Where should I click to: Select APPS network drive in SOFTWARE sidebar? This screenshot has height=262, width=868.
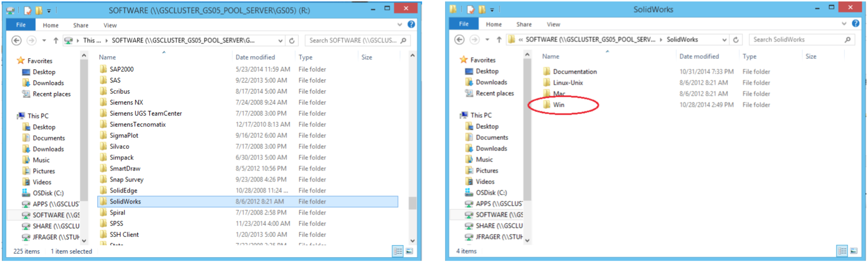tap(50, 204)
